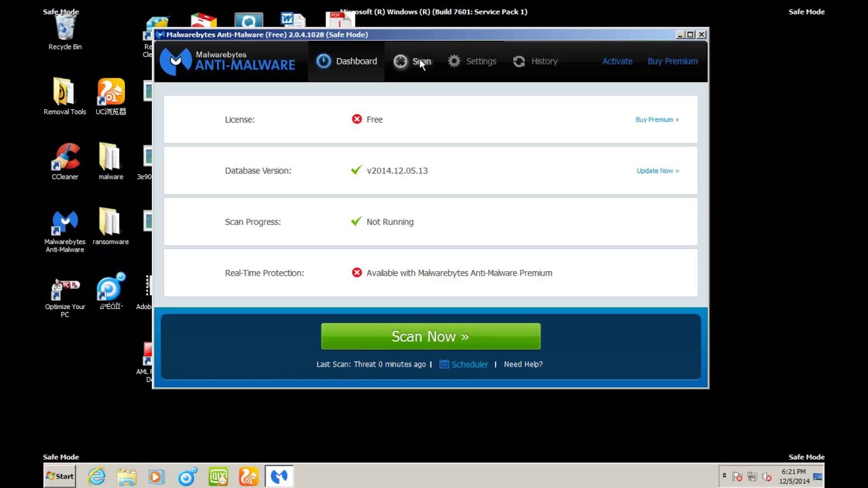Select Malwarebytes Anti-Malware desktop shortcut
The width and height of the screenshot is (868, 488).
(65, 231)
